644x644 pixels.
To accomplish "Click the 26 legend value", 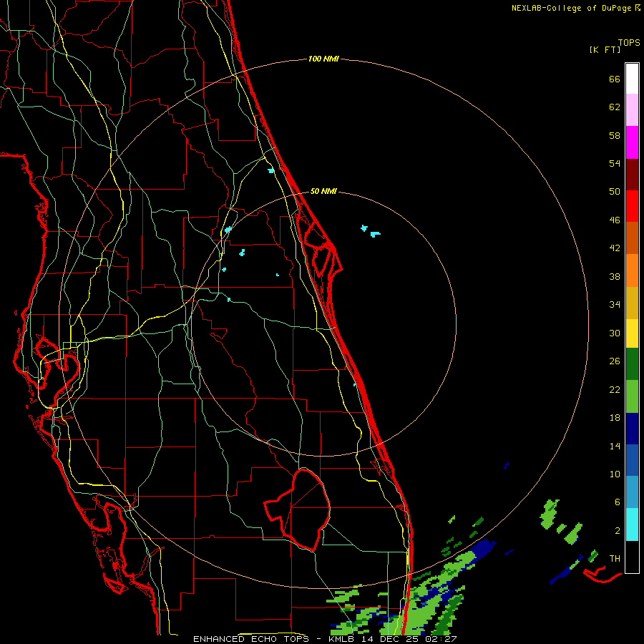I will tap(615, 361).
